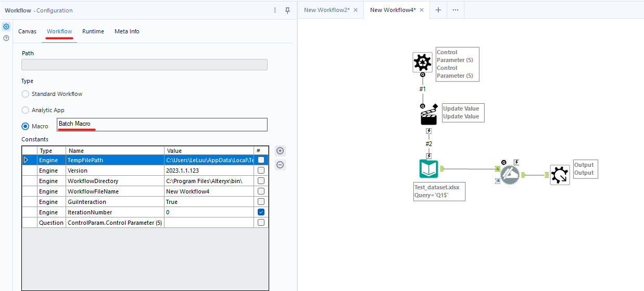
Task: Select the GuiInteraction value True
Action: [x=209, y=202]
